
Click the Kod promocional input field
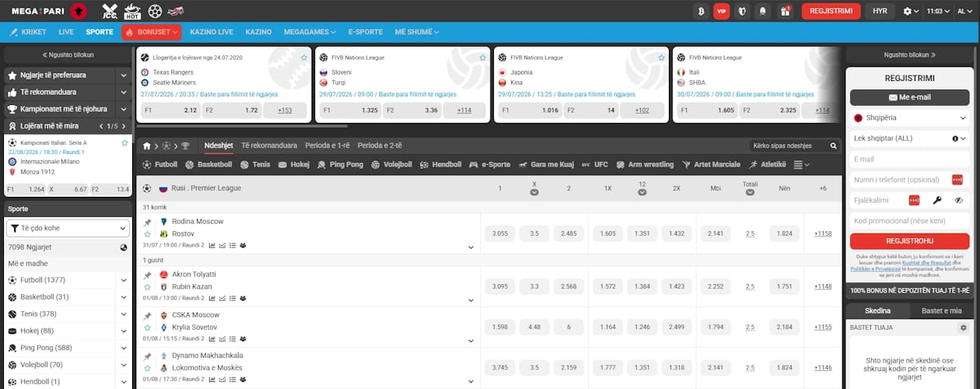(909, 220)
